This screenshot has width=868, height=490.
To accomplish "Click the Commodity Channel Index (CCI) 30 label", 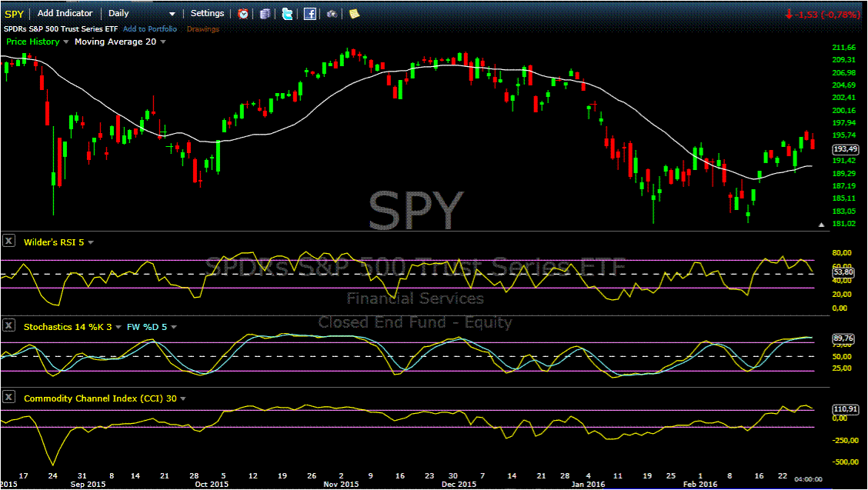I will [100, 398].
